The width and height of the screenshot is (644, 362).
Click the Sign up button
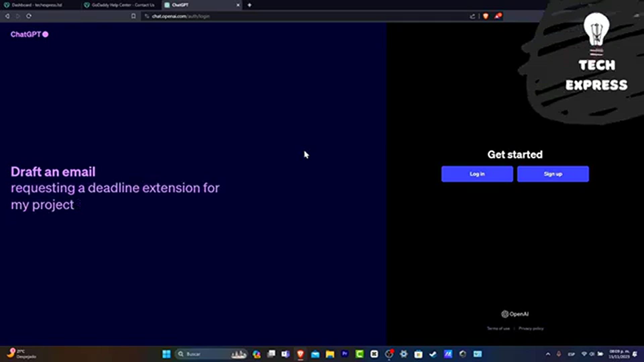click(553, 174)
